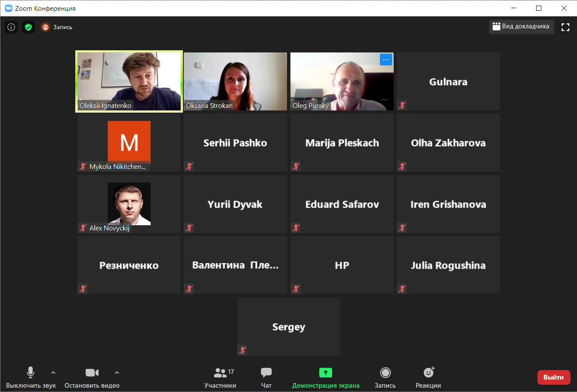Open Реакции reactions menu
The height and width of the screenshot is (392, 577).
[x=428, y=378]
